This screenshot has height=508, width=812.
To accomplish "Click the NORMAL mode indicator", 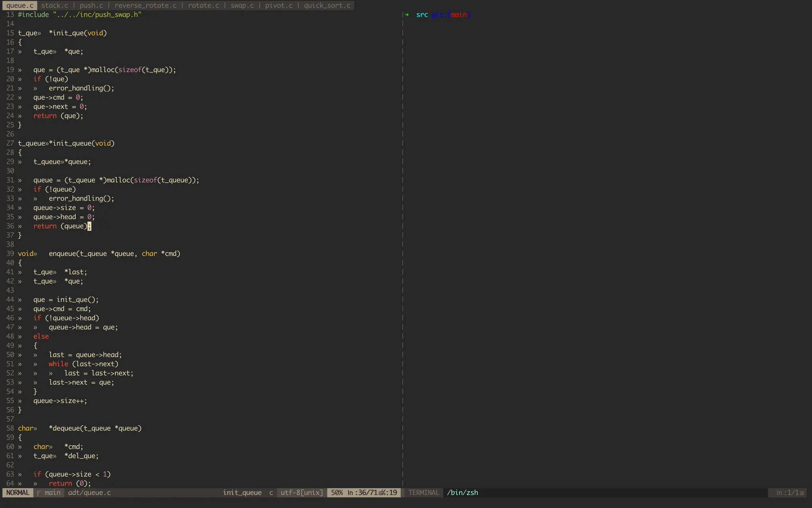I will pyautogui.click(x=18, y=493).
